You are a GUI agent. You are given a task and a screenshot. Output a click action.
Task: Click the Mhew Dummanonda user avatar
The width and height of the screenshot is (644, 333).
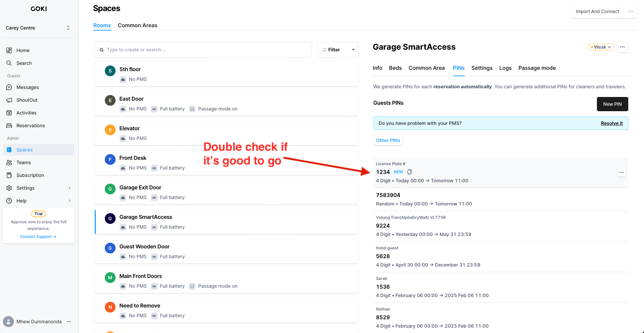tap(8, 322)
